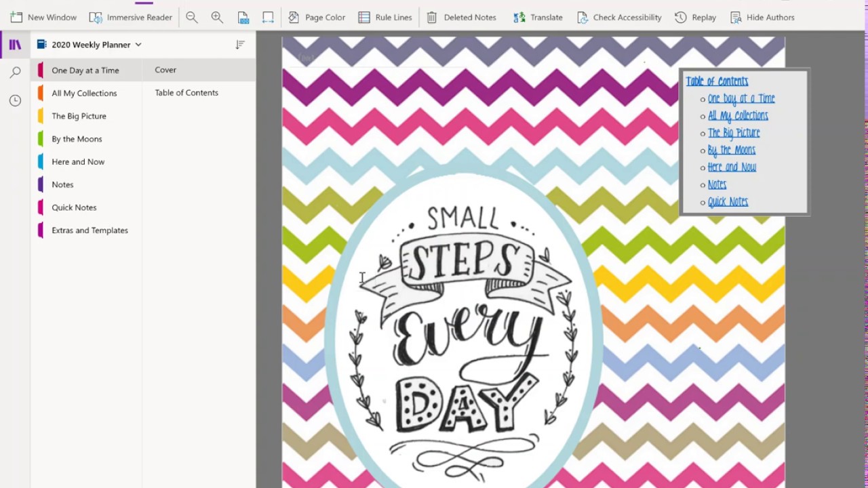Open Page Color options

(x=317, y=17)
